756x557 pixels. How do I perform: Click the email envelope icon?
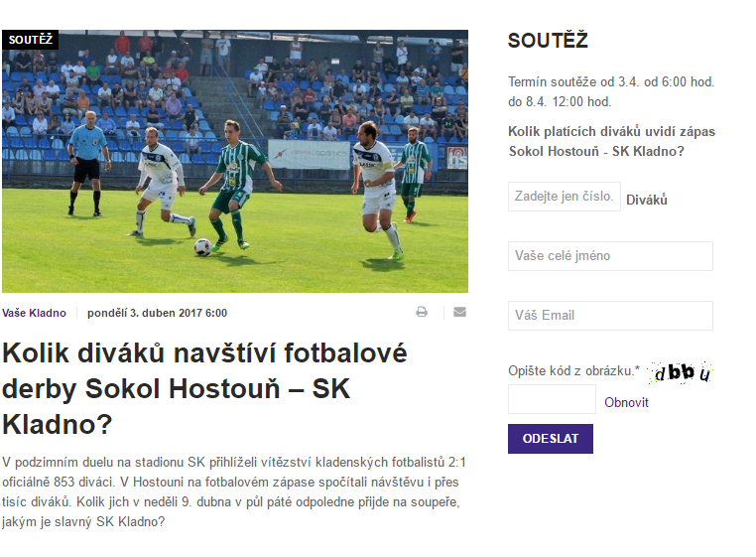click(459, 312)
